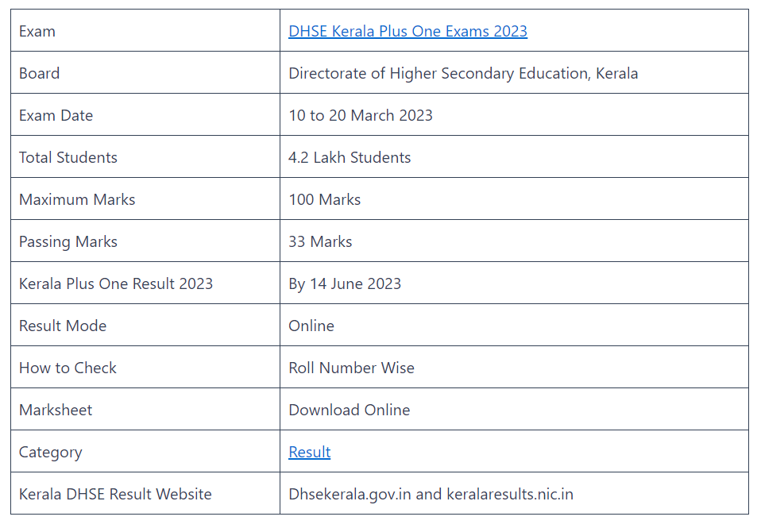Viewport: 761px width, 532px height.
Task: Click the Roll Number Wise text
Action: pos(351,368)
